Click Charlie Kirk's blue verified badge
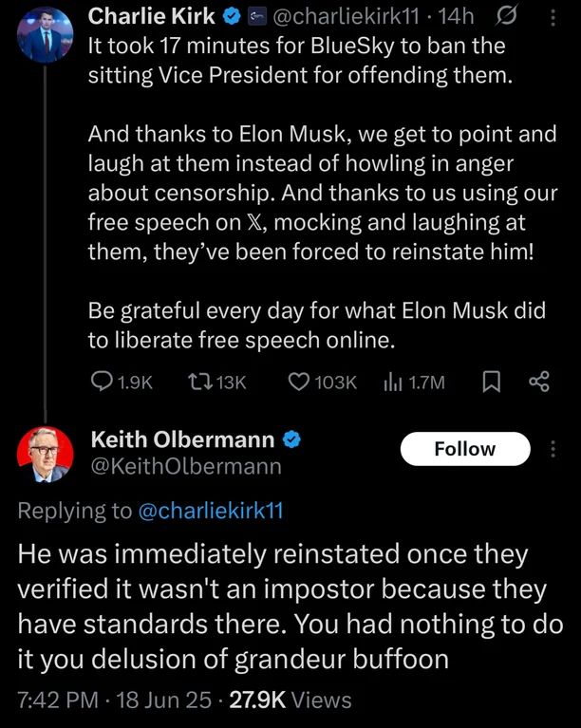Screen dimensions: 581x728 tap(230, 16)
